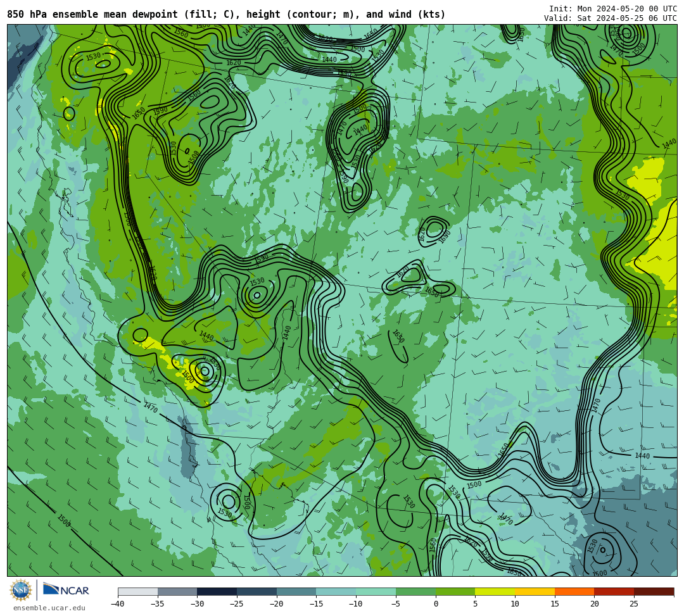Click the NCAR logo

coord(66,590)
